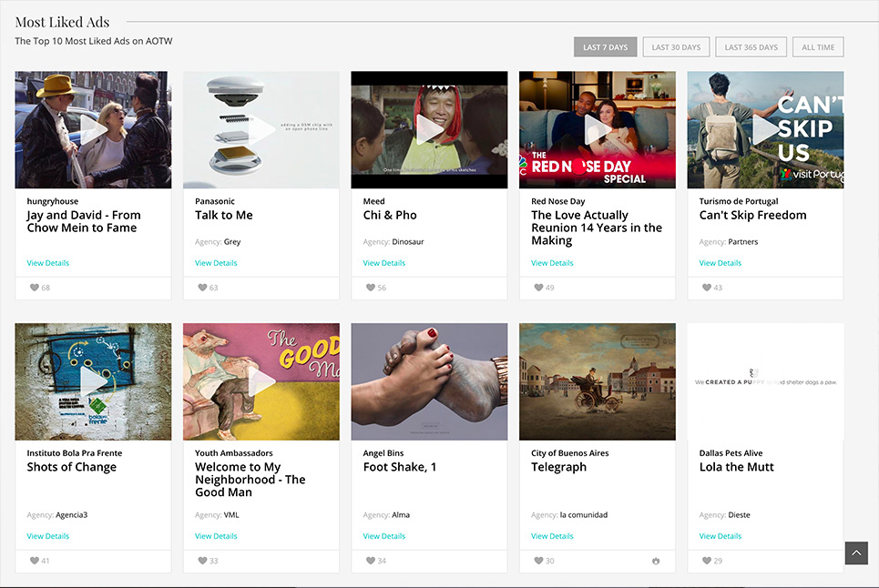Open Telegraph vintage car thumbnail image
Image resolution: width=879 pixels, height=588 pixels.
[x=598, y=381]
